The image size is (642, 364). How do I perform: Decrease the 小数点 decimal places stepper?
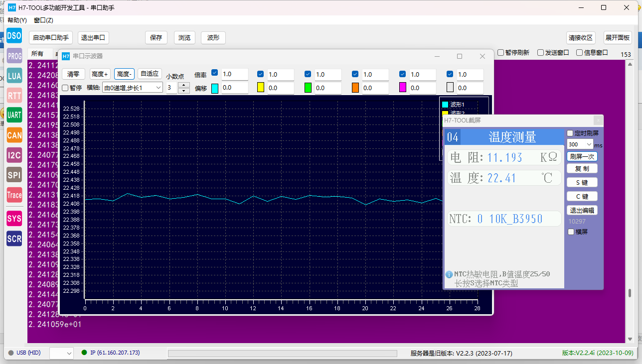coord(184,91)
